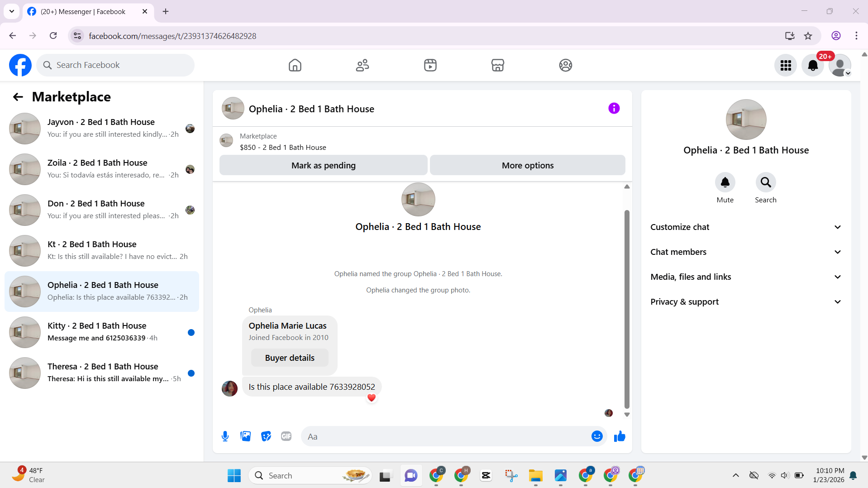The height and width of the screenshot is (488, 868).
Task: Search in the Ophelia conversation
Action: coord(766,182)
